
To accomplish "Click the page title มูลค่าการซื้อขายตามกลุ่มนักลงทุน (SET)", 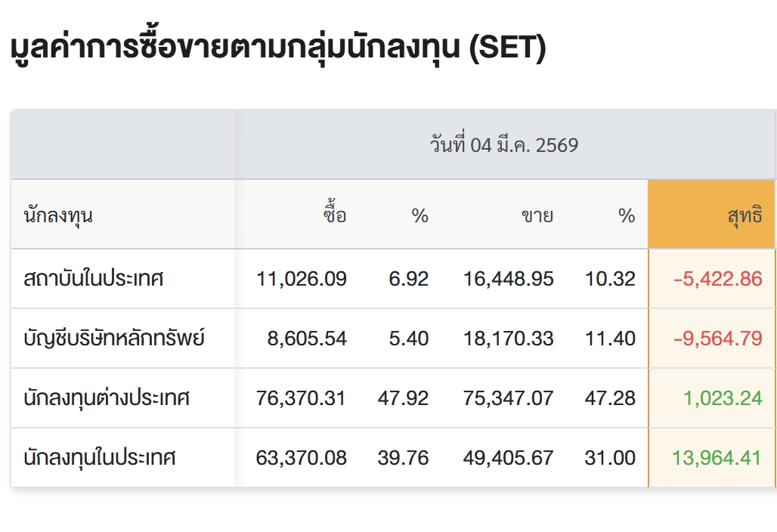I will [x=278, y=50].
